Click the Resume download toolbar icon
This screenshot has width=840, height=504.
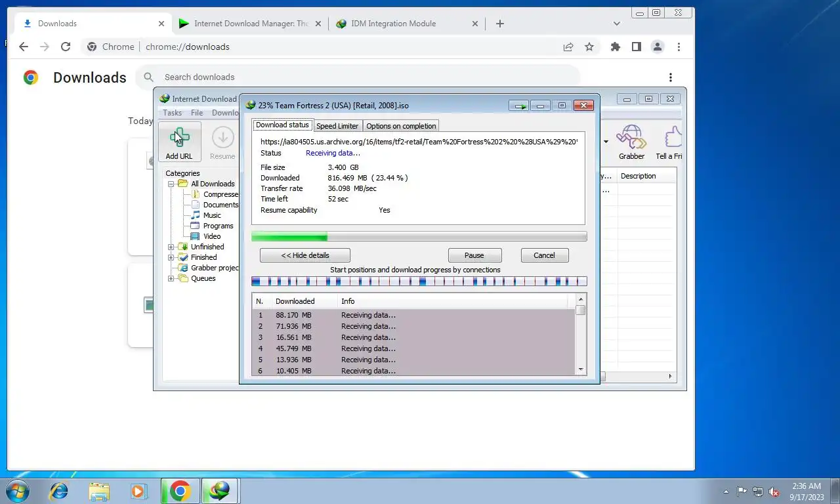pyautogui.click(x=222, y=142)
